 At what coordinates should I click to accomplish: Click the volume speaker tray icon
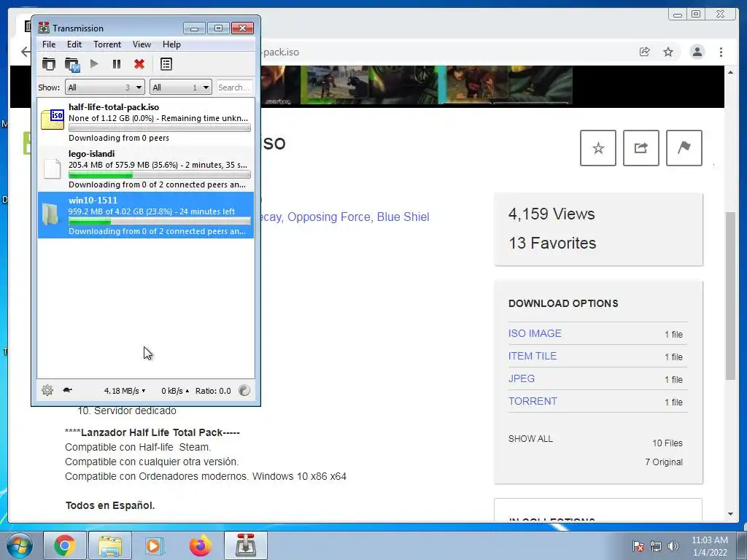[673, 546]
